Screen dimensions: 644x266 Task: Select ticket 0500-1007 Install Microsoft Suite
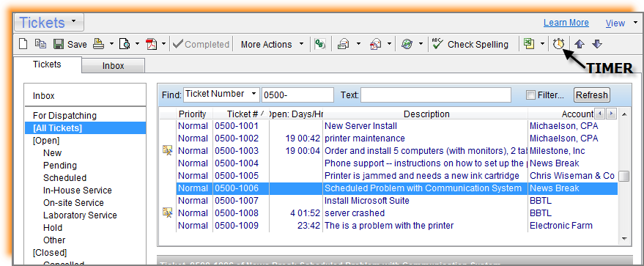click(397, 200)
